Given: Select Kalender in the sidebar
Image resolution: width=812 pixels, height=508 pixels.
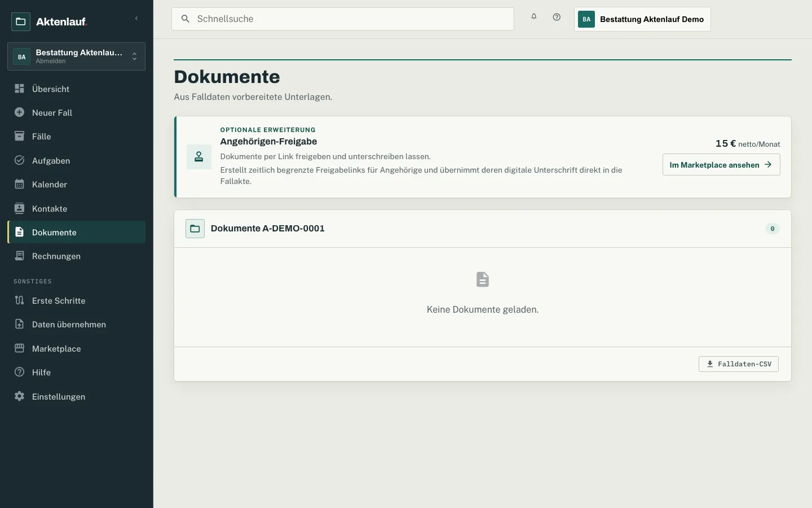Looking at the screenshot, I should click(76, 184).
